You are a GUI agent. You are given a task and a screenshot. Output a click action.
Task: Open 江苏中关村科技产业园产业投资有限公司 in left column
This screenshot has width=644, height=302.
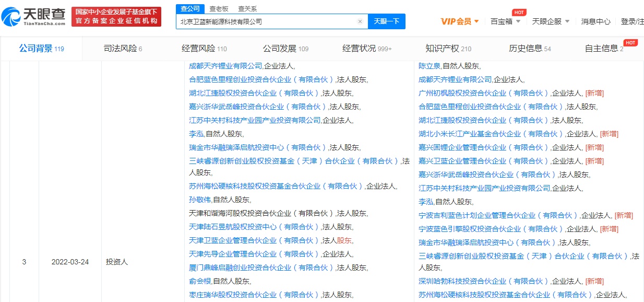[x=255, y=120]
